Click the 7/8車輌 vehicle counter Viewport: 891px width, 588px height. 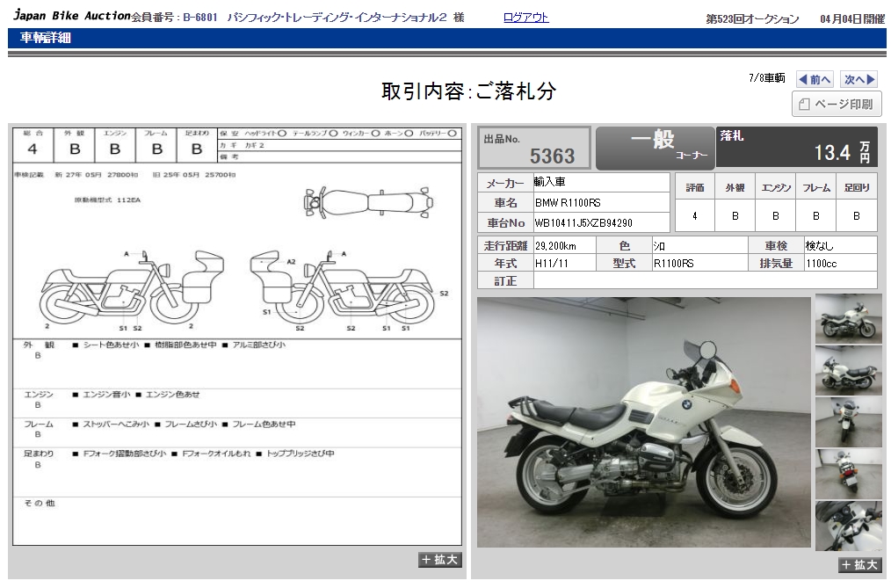pos(766,78)
